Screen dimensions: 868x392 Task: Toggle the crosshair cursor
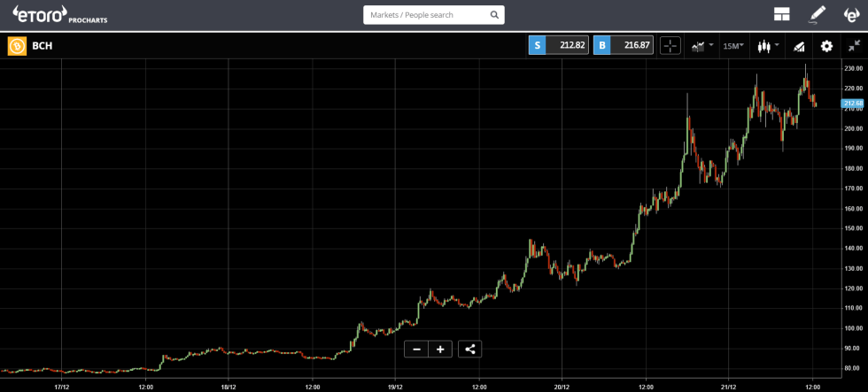[670, 45]
